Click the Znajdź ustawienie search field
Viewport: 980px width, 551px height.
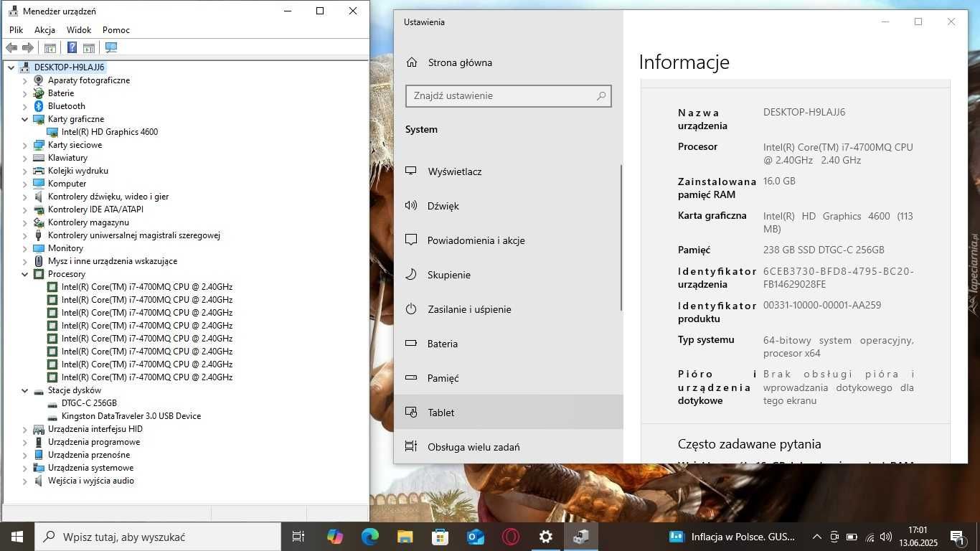(x=509, y=95)
